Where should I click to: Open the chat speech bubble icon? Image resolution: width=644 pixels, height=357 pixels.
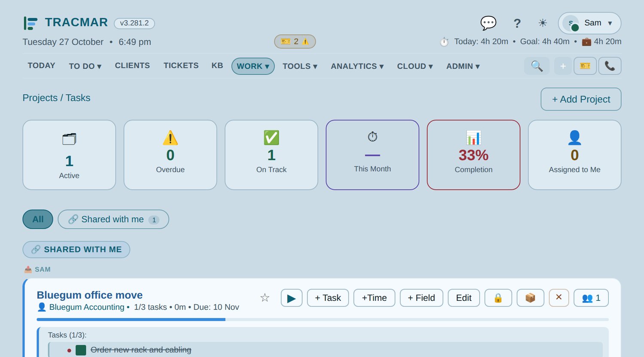click(488, 23)
